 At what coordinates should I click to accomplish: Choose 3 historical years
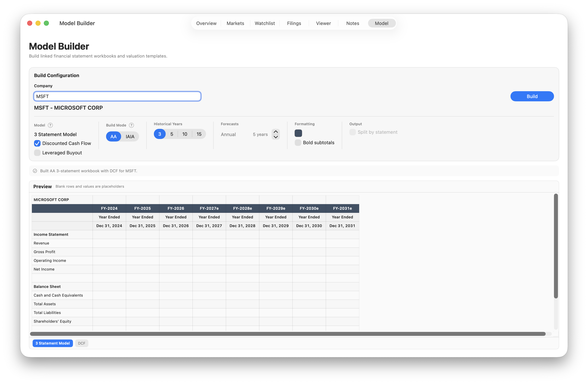[x=160, y=134]
